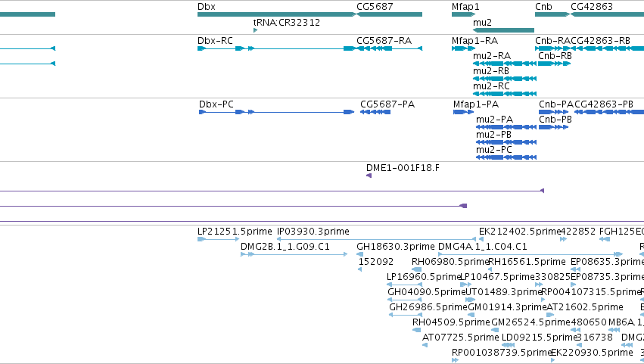Click the mu2-PB protein label

(x=493, y=135)
